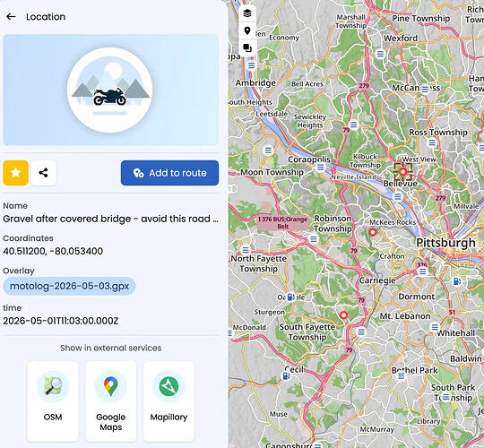
Task: Go back using the arrow icon
Action: coord(11,17)
